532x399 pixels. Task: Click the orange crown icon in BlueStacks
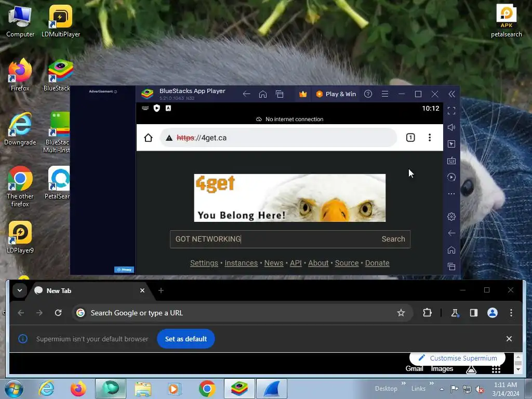pyautogui.click(x=303, y=94)
